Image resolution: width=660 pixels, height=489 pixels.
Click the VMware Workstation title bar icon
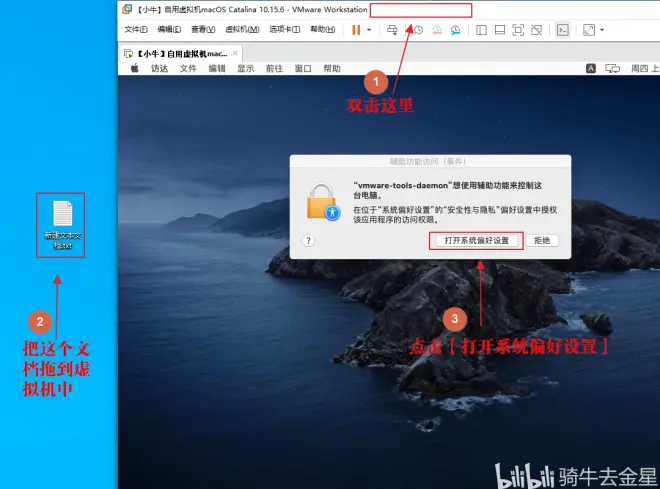tap(127, 9)
